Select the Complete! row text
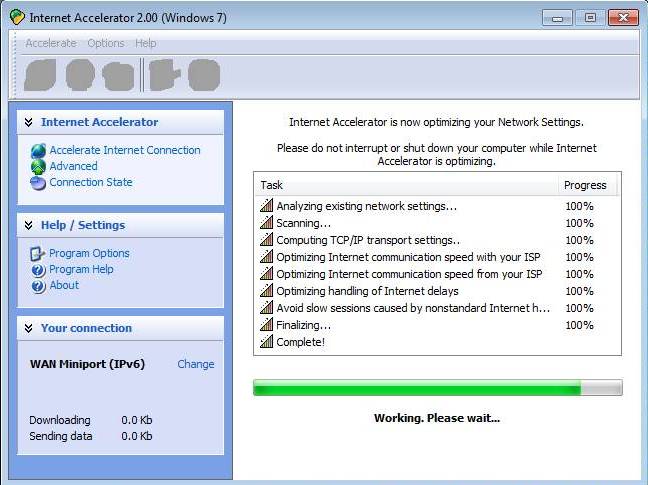 point(300,342)
